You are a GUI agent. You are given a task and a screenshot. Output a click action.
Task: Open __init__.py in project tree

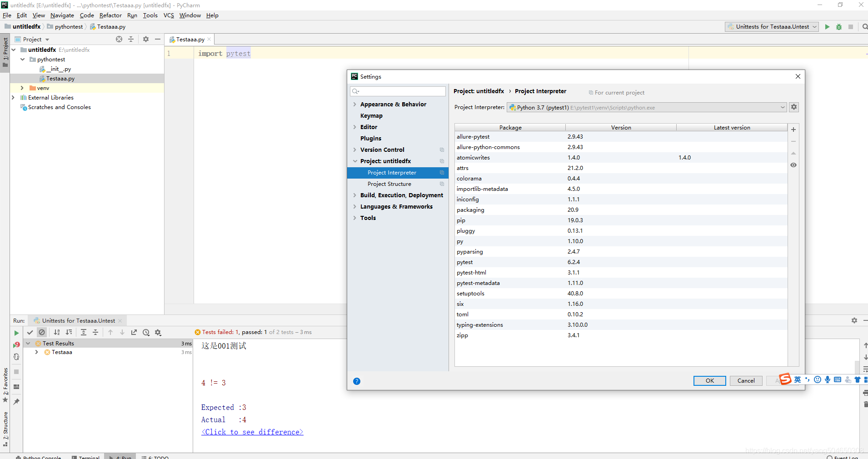tap(58, 69)
